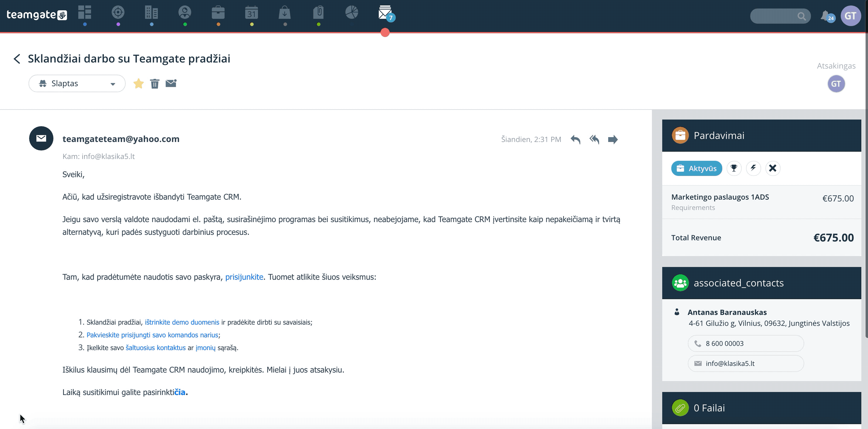Open Antanas Baranauskas contact
The image size is (868, 429).
click(727, 312)
